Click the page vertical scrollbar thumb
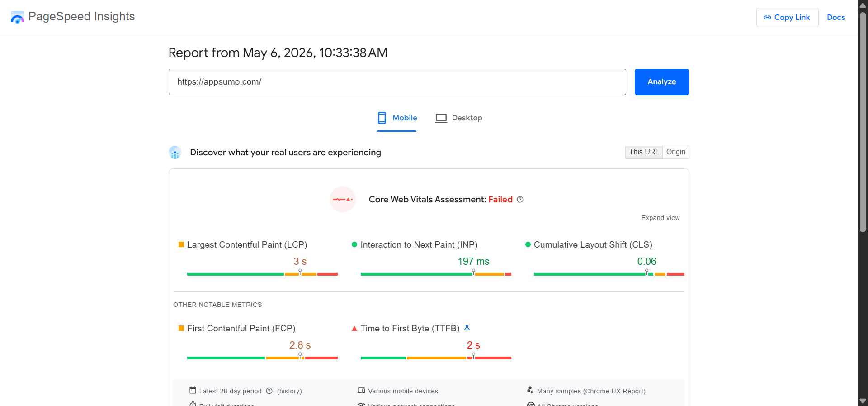The width and height of the screenshot is (868, 406). pos(863,122)
